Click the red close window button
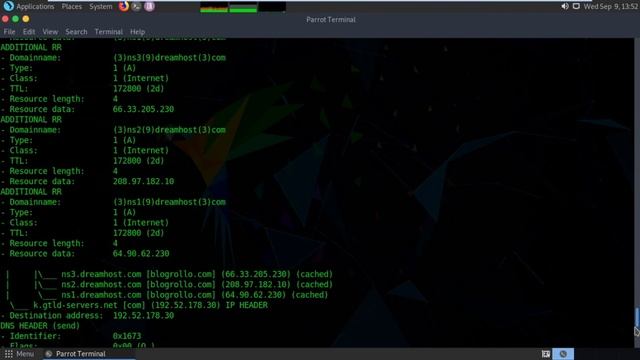Screen dimensions: 640x360 click(5, 19)
